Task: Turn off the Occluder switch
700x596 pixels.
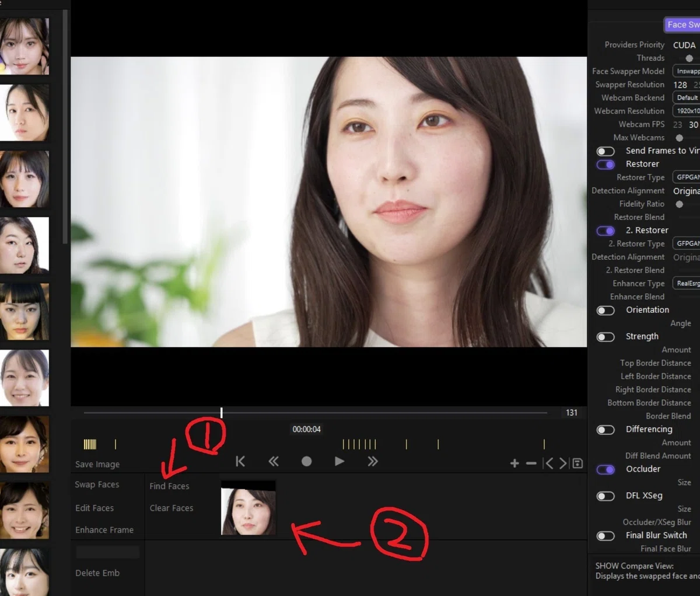Action: 605,469
